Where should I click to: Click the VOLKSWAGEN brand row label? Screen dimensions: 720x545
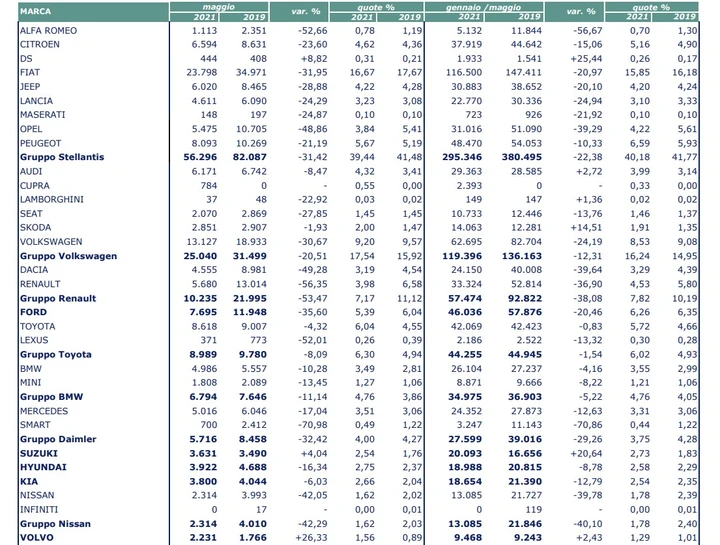tap(51, 242)
